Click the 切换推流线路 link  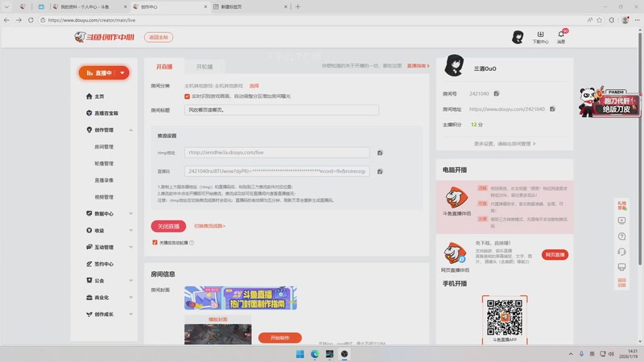coord(209,226)
